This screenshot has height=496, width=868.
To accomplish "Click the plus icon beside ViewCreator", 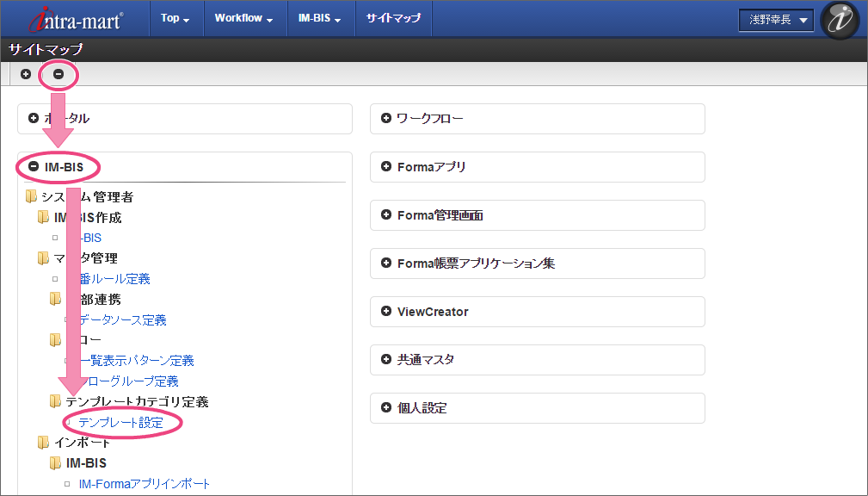I will click(x=386, y=312).
